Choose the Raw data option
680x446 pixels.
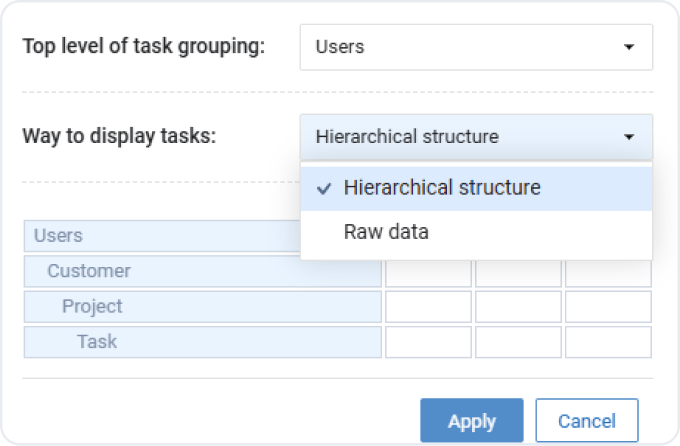click(386, 232)
